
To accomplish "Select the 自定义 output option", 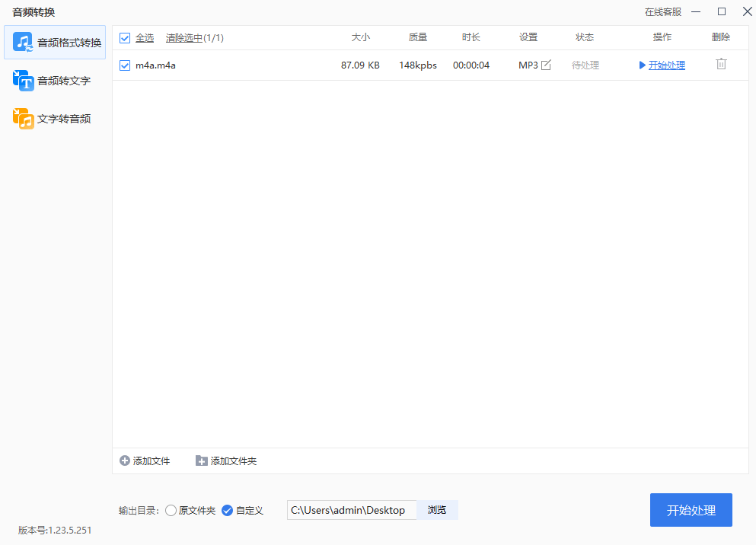I will tap(227, 510).
